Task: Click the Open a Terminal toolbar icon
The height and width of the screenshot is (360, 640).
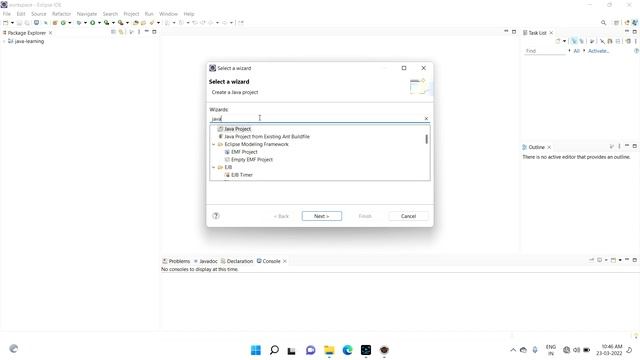Action: 36,23
